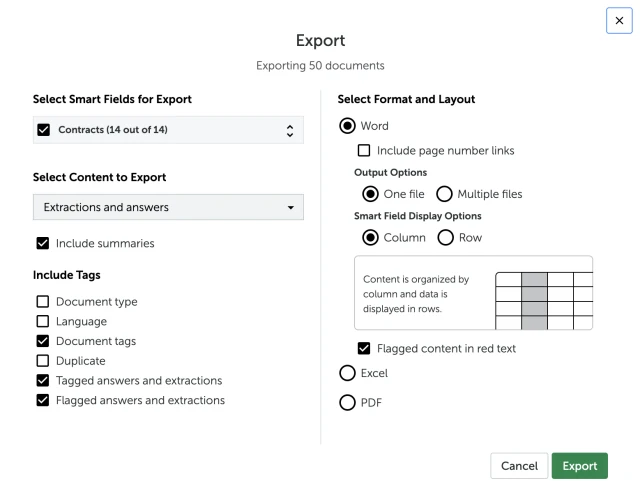The width and height of the screenshot is (640, 497).
Task: Uncheck Include summaries
Action: pyautogui.click(x=42, y=242)
